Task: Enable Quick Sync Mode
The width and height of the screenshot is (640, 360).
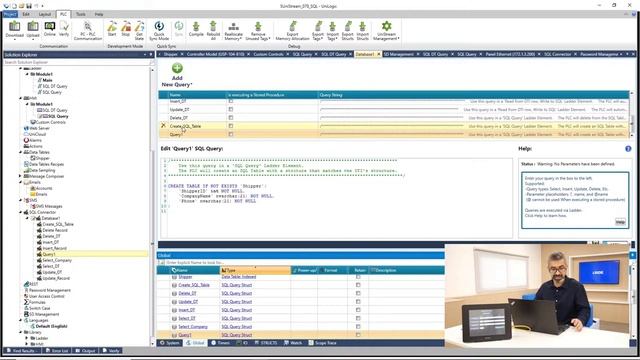Action: tap(159, 31)
